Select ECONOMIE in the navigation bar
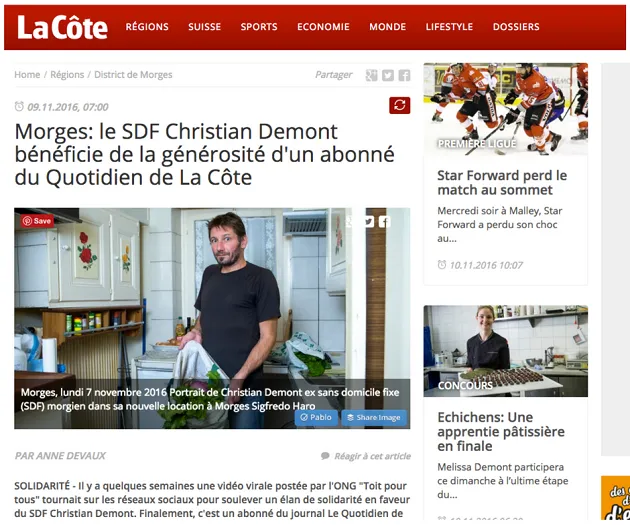630x525 pixels. (x=323, y=27)
